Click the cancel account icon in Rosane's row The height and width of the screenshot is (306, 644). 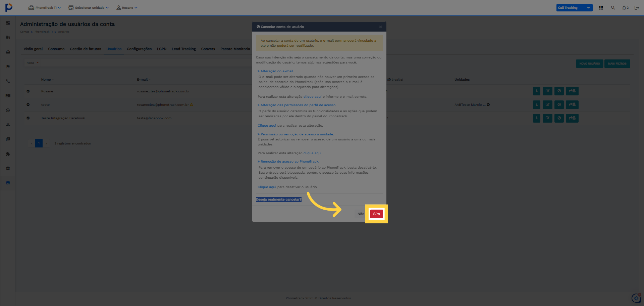559,91
